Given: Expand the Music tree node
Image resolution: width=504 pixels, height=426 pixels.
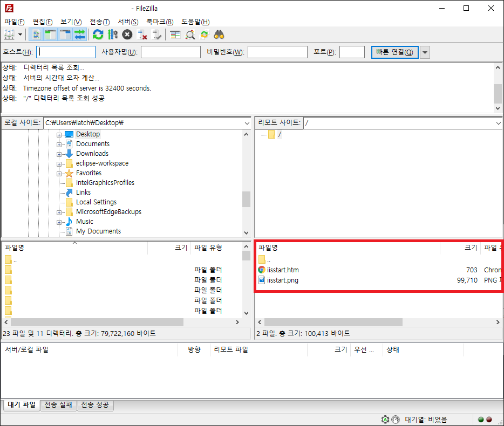Looking at the screenshot, I should (x=59, y=222).
